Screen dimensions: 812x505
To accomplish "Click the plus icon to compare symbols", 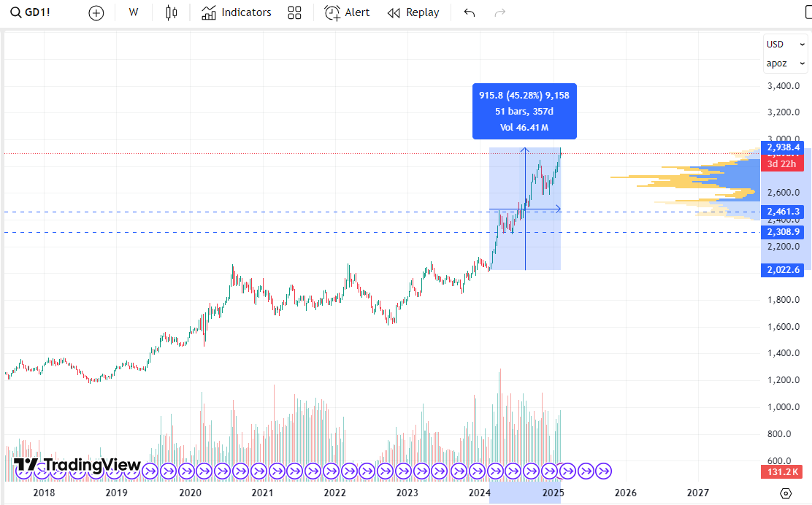I will coord(96,12).
